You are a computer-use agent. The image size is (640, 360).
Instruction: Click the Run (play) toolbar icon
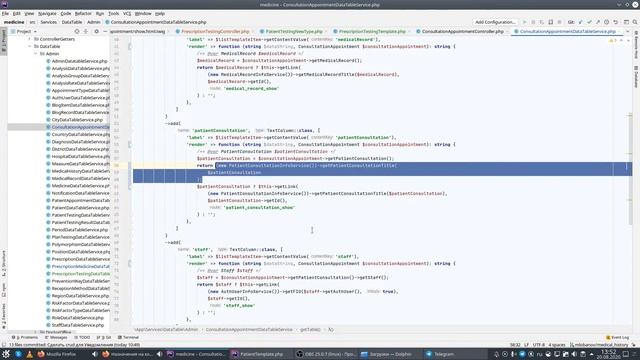524,22
